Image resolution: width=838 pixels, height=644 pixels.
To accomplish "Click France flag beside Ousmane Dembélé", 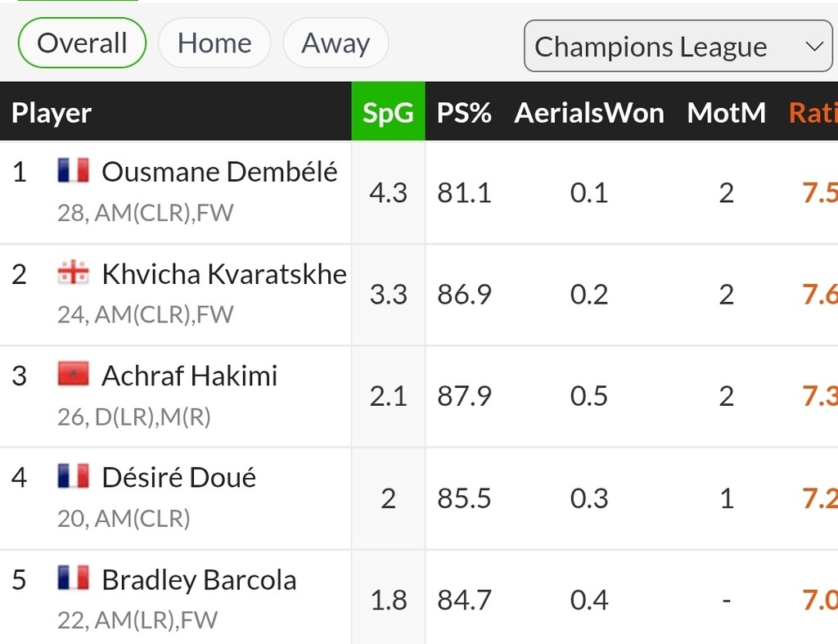I will tap(73, 170).
